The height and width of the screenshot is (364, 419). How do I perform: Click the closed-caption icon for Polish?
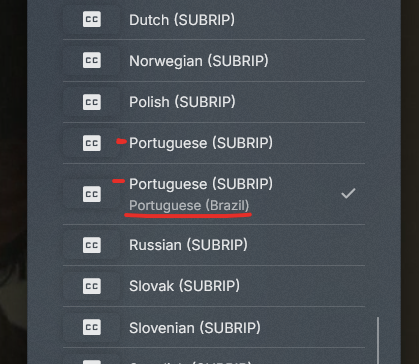pos(92,102)
